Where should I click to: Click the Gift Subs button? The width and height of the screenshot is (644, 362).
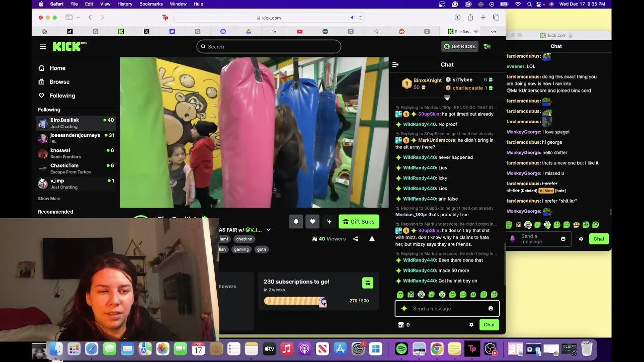[359, 222]
